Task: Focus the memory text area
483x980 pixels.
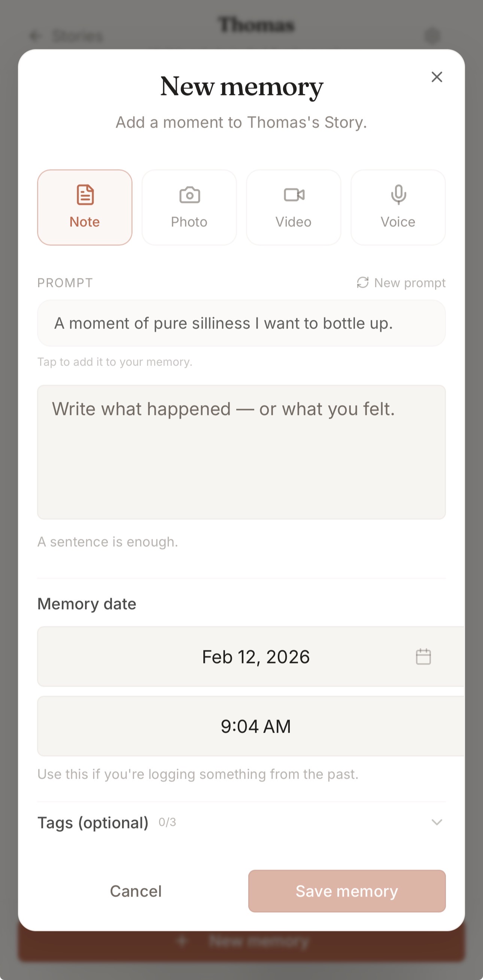Action: pos(241,452)
